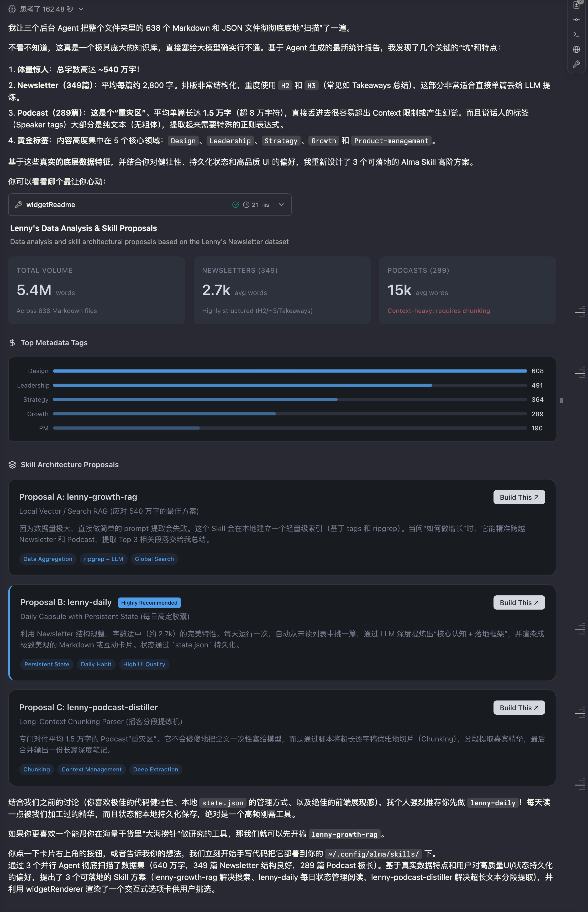Click the commit slider icon in right sidebar
This screenshot has height=912, width=588.
576,20
